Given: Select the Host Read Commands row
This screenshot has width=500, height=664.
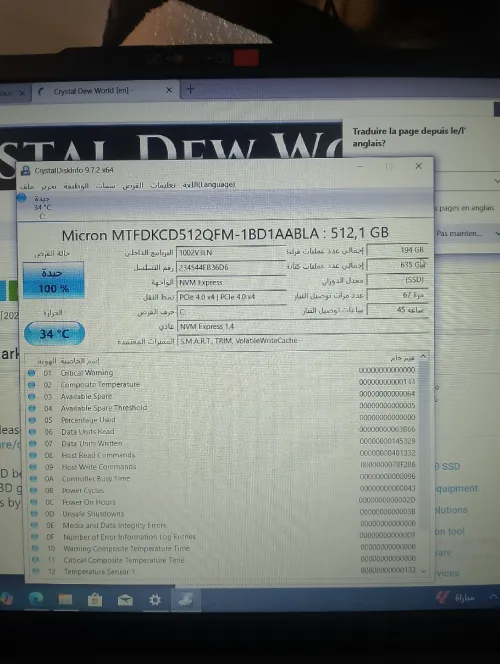Looking at the screenshot, I should 223,455.
